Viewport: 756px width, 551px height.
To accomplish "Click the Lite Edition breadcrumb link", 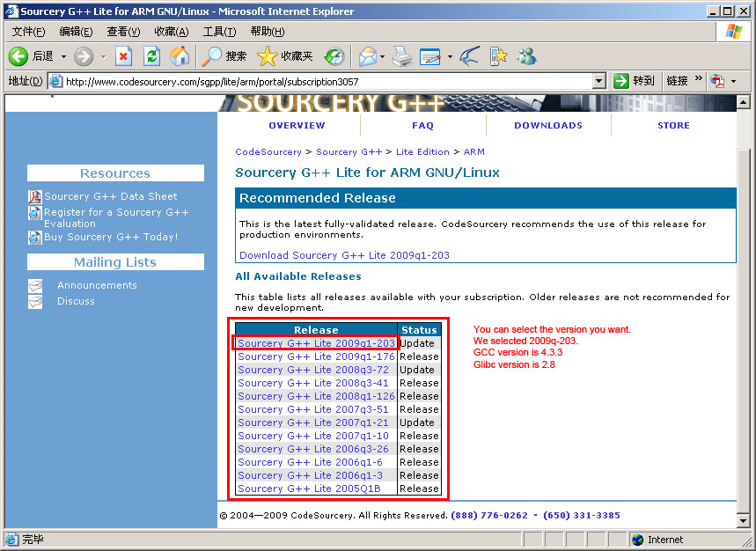I will point(422,152).
